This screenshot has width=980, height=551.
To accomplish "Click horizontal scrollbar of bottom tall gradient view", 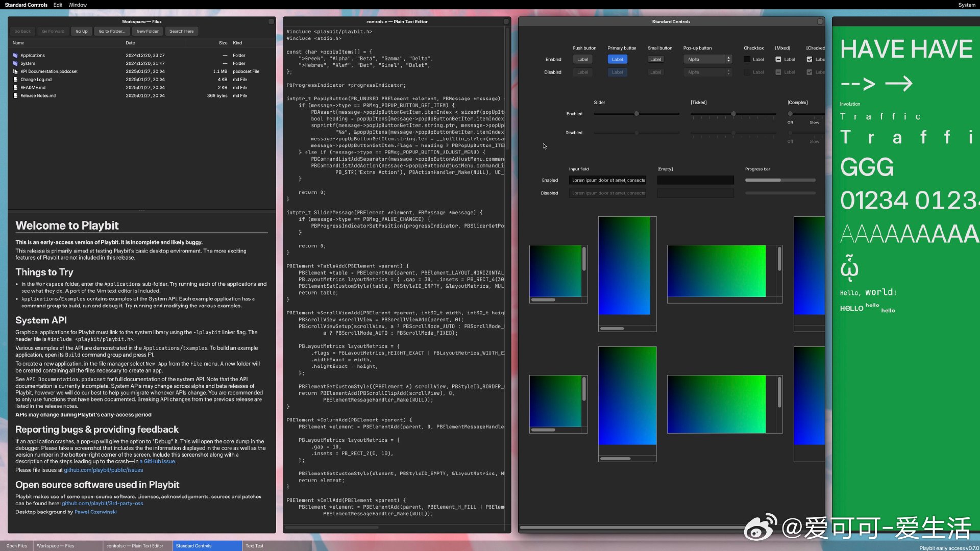I will pyautogui.click(x=616, y=459).
